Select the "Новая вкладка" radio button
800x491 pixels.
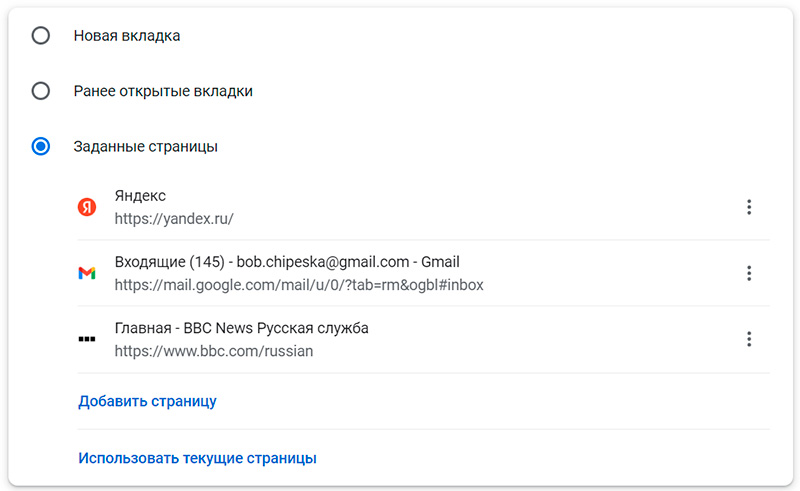[x=41, y=36]
